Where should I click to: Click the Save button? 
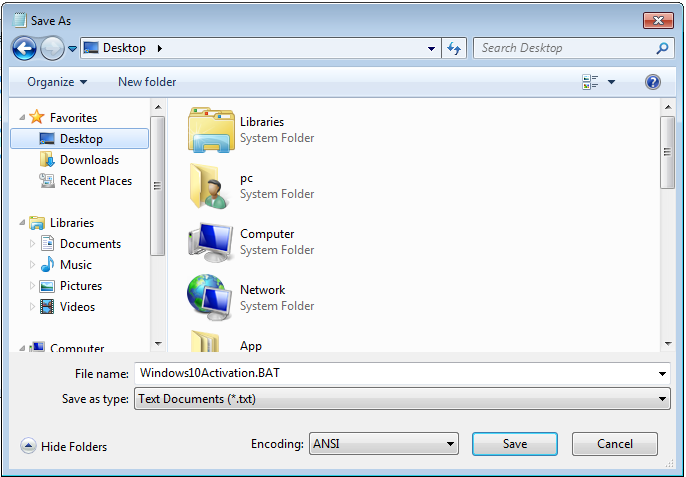pos(514,444)
